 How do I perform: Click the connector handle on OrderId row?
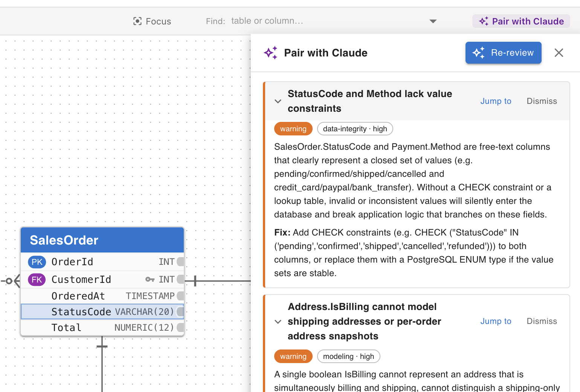pyautogui.click(x=180, y=262)
